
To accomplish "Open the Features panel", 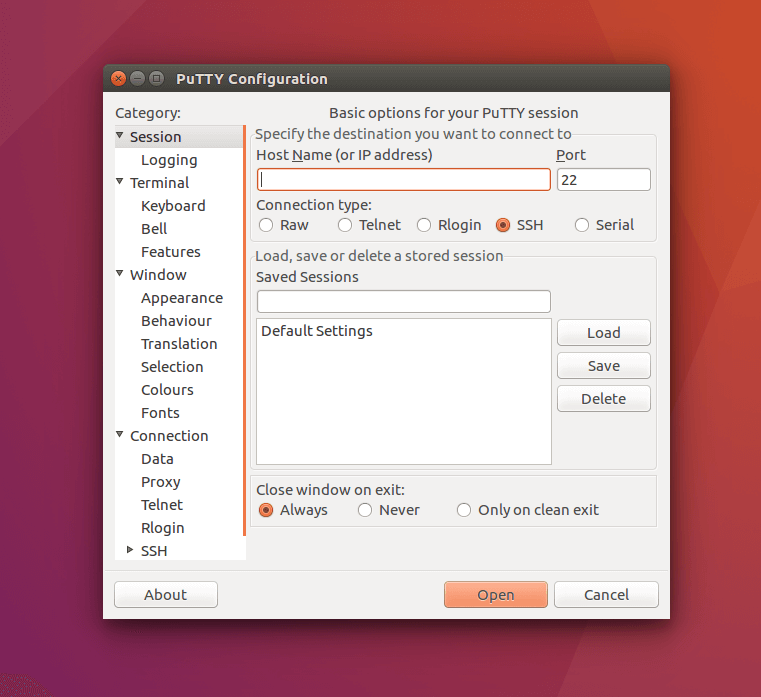I will point(170,252).
